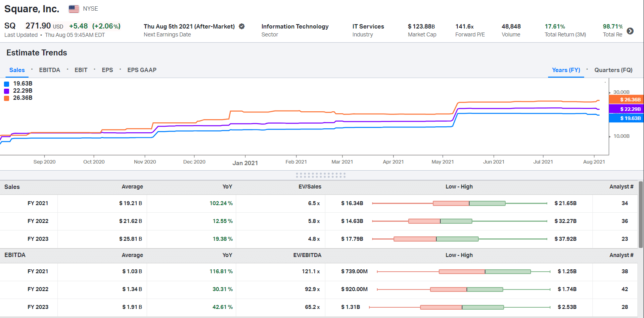The width and height of the screenshot is (644, 318).
Task: Open the EBITDA estimates tab
Action: point(50,70)
